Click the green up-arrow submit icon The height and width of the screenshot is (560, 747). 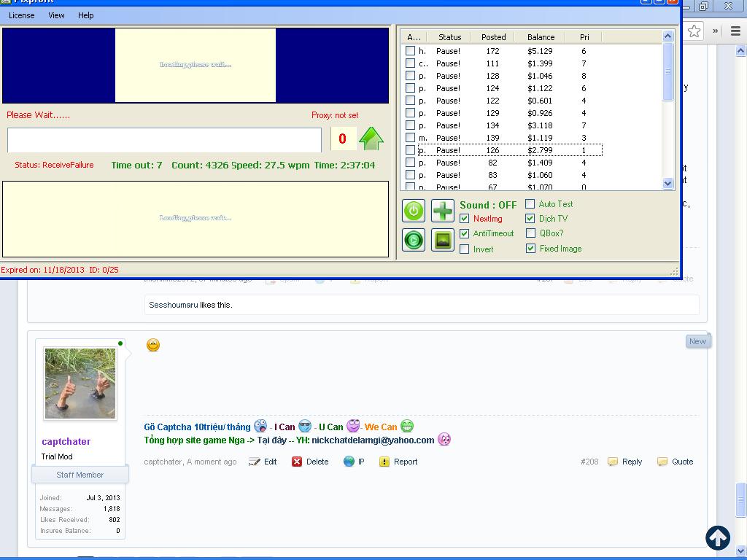371,139
